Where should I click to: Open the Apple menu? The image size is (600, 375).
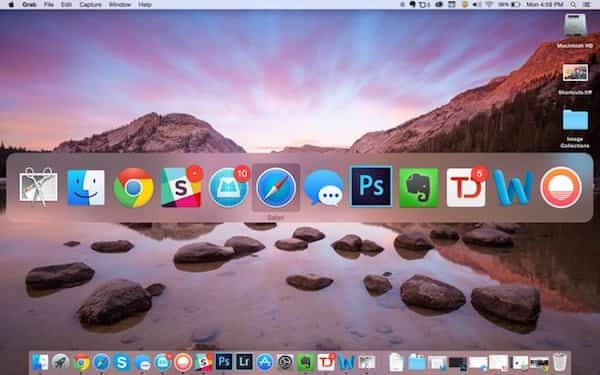(11, 5)
